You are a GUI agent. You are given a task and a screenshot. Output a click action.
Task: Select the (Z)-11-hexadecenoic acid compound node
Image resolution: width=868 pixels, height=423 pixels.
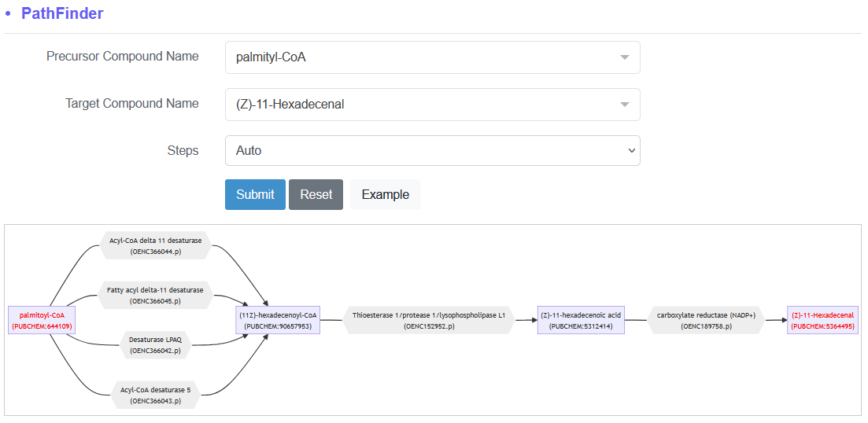[x=581, y=321]
